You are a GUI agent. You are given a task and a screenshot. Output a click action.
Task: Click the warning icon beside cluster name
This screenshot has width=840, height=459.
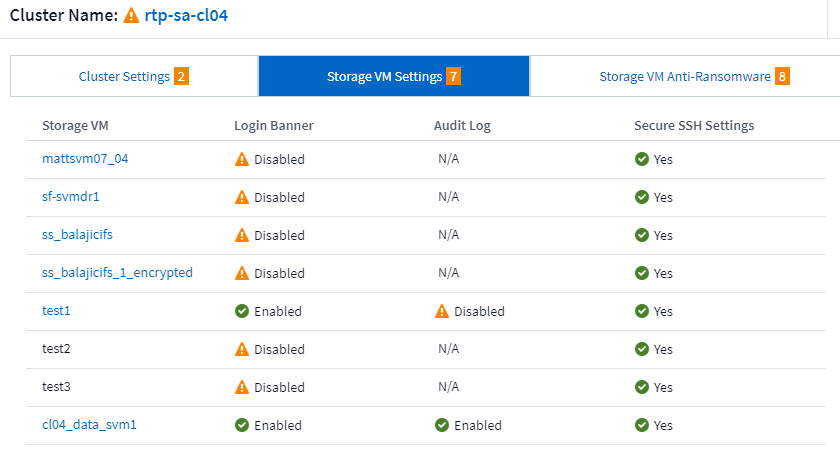[132, 16]
